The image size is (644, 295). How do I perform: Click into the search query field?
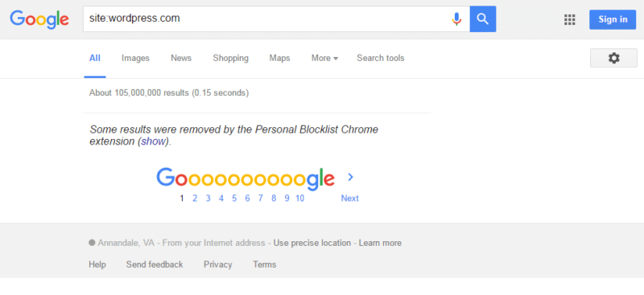point(267,18)
